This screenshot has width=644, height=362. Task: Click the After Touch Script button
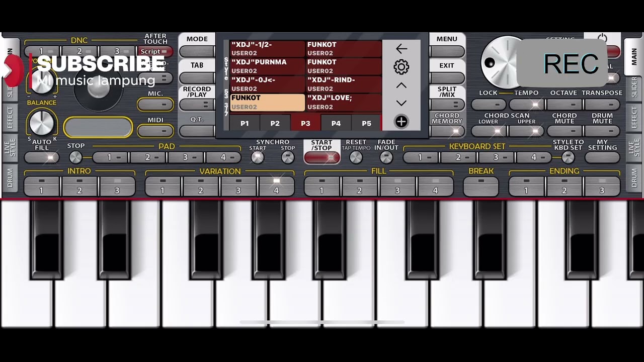(x=155, y=51)
